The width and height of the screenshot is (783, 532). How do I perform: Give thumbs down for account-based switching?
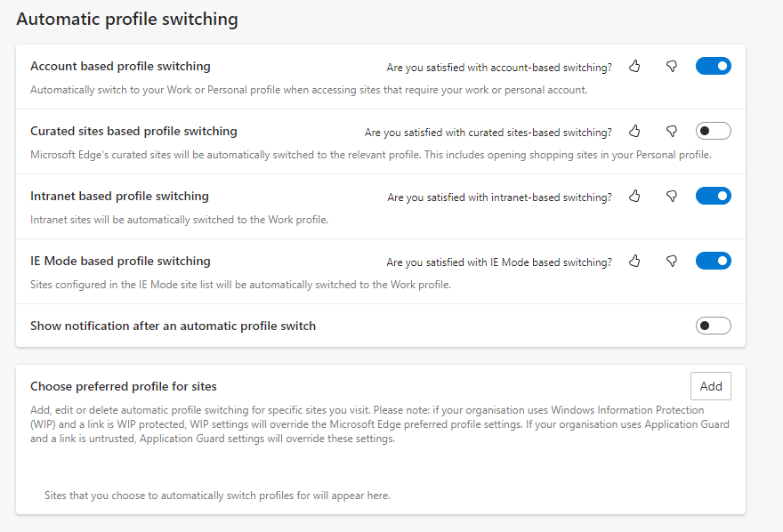pyautogui.click(x=672, y=66)
